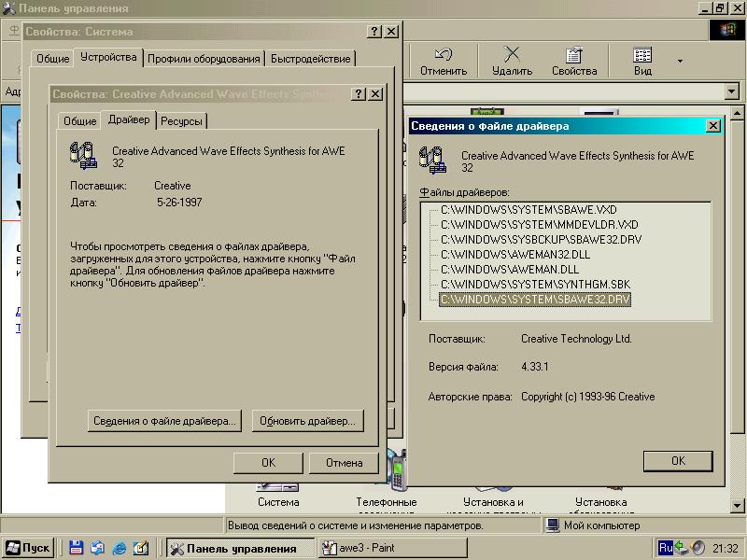Image resolution: width=747 pixels, height=560 pixels.
Task: Open Система control panel item
Action: coord(278,496)
